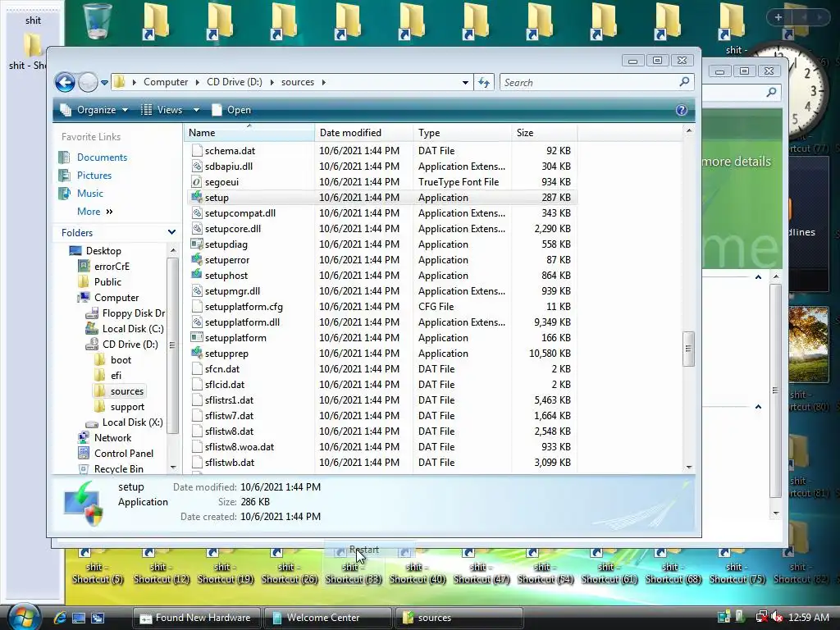Click the Search input field
840x630 pixels.
click(589, 83)
